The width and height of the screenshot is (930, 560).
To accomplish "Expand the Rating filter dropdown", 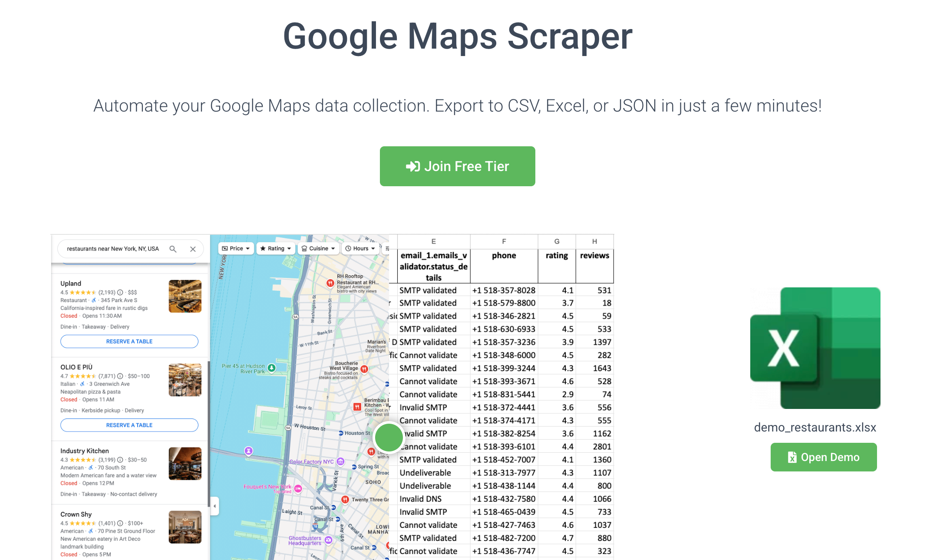I will pyautogui.click(x=275, y=248).
